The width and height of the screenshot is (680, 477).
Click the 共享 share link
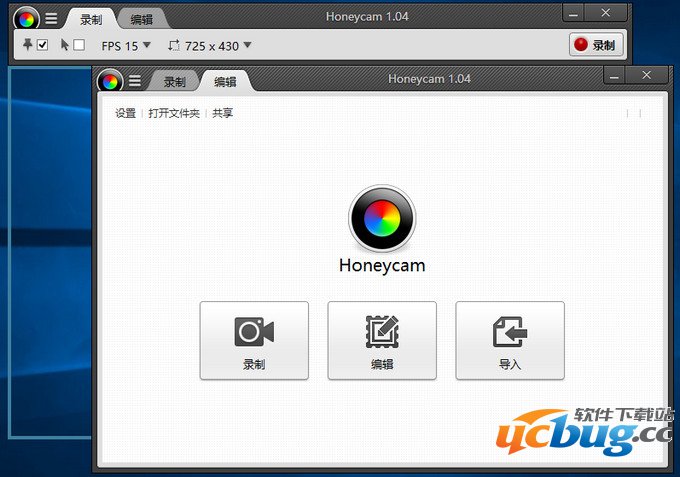pyautogui.click(x=222, y=113)
